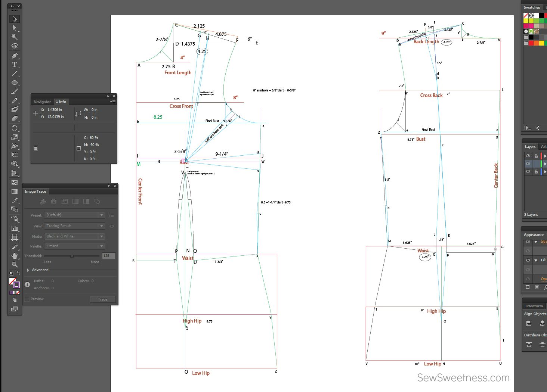Unlock the bottom layer's lock toggle
Image resolution: width=547 pixels, height=392 pixels.
click(x=536, y=172)
